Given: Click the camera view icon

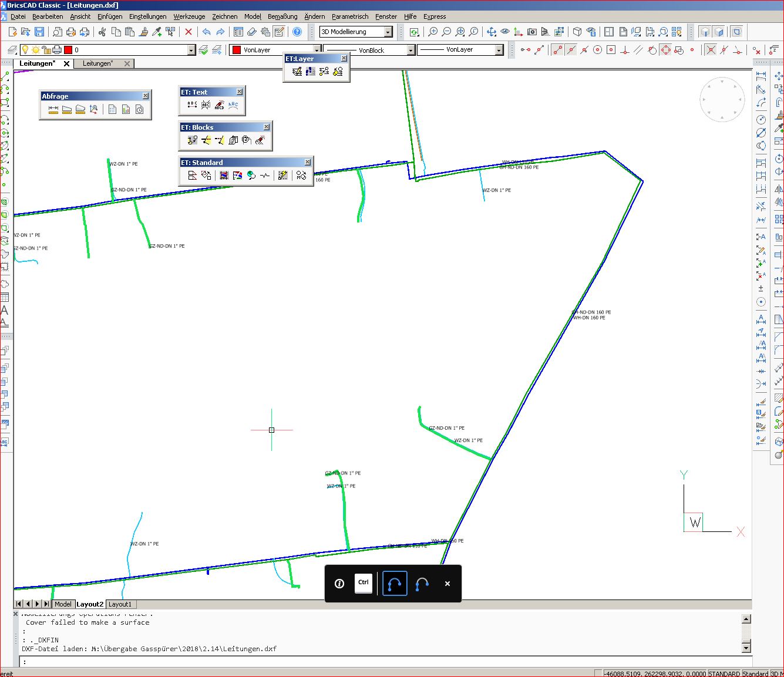Looking at the screenshot, I should point(531,32).
